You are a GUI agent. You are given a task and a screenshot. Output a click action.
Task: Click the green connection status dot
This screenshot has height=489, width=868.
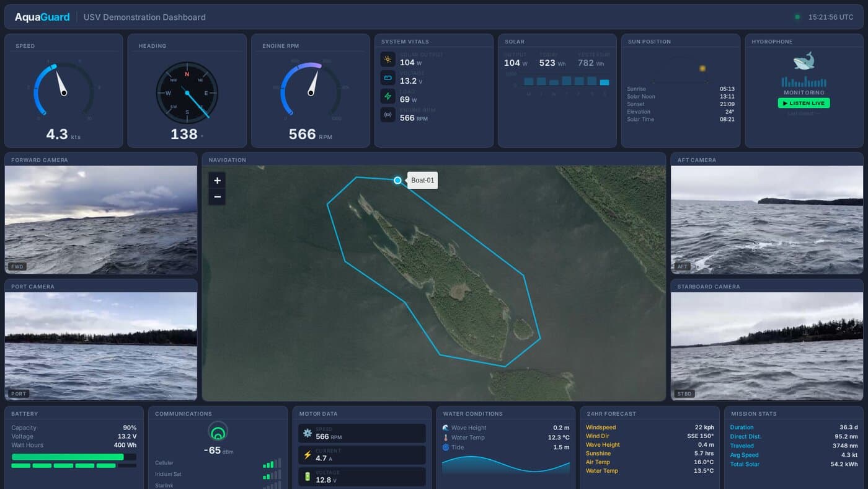pyautogui.click(x=797, y=17)
